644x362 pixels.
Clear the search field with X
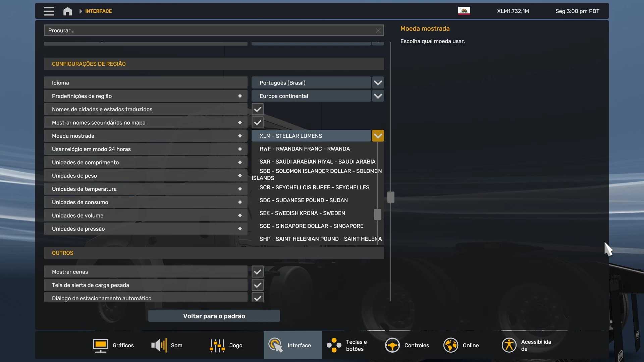tap(378, 31)
